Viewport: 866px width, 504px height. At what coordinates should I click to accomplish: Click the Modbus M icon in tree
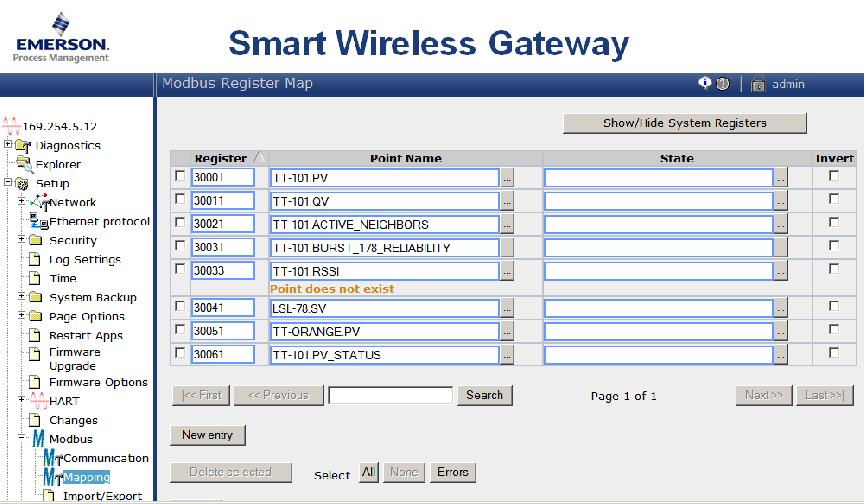tap(38, 439)
